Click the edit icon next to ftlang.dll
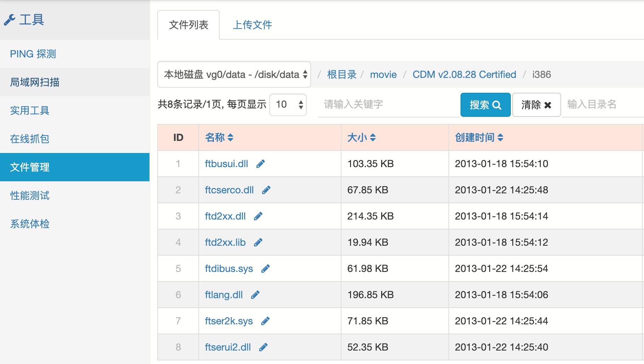This screenshot has height=364, width=644. [x=255, y=295]
